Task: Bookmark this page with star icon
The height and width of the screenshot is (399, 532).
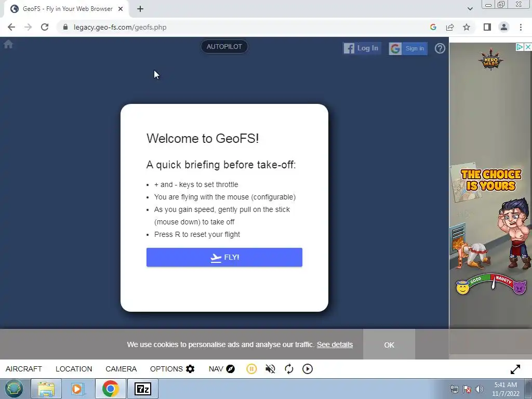Action: pyautogui.click(x=467, y=27)
